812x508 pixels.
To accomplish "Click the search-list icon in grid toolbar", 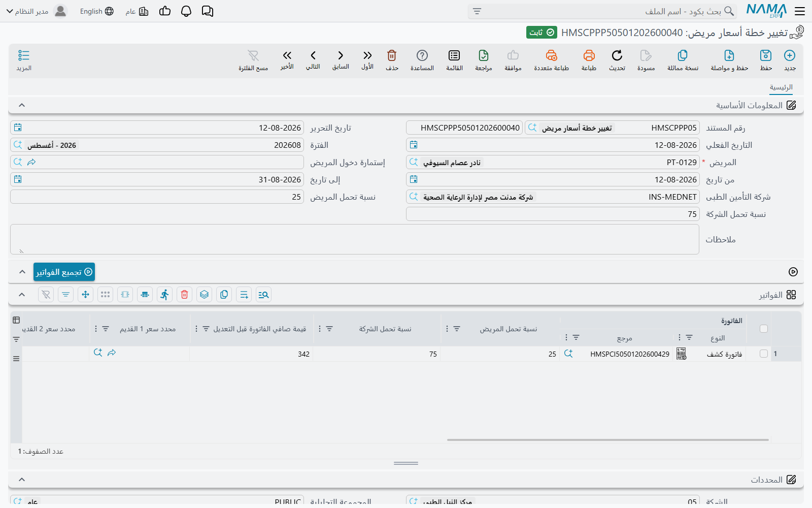I will (x=263, y=295).
